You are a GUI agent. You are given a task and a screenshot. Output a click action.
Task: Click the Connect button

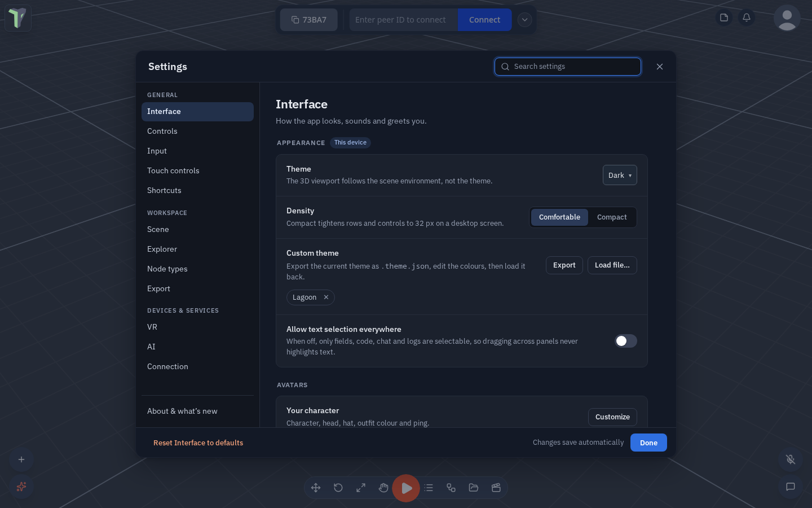[484, 20]
